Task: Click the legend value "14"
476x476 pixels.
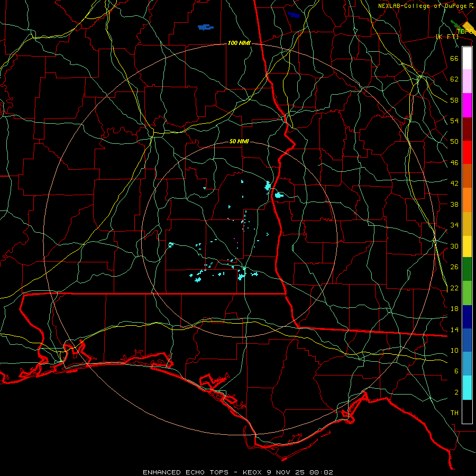Action: point(454,329)
